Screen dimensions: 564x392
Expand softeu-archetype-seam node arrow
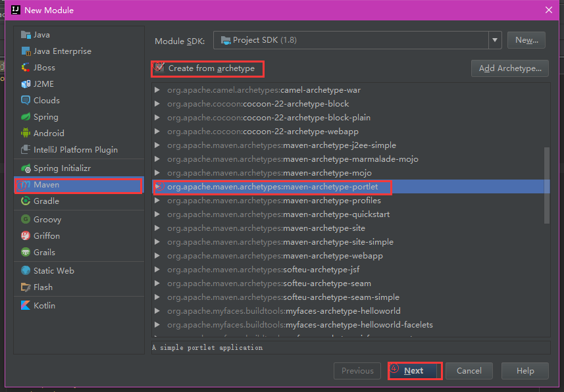tap(157, 283)
